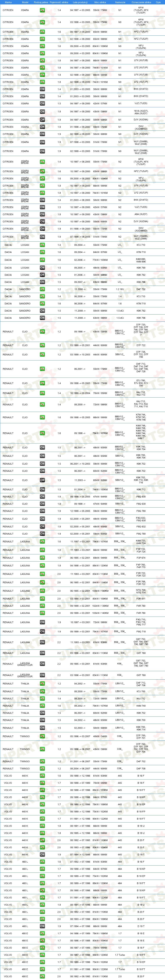
Task: Click the '40kW / 54KM' Twingo power cell
Action: click(x=100, y=737)
